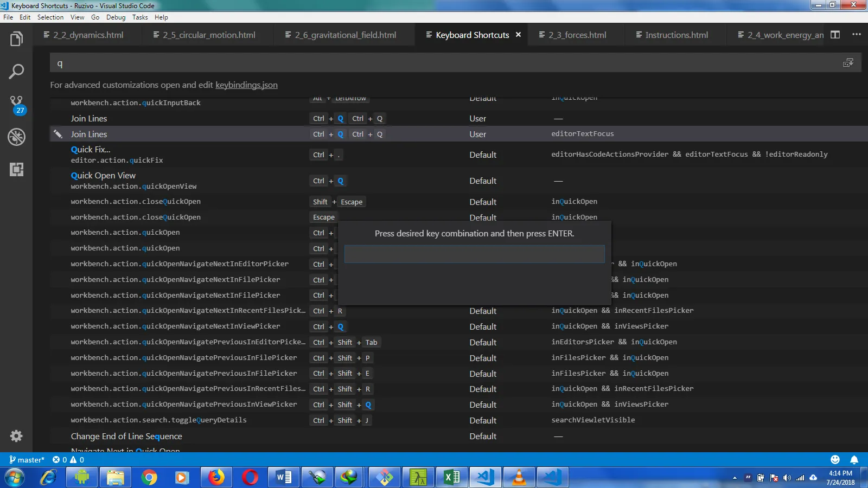Open the Manage gear menu
This screenshot has width=868, height=488.
click(x=16, y=436)
